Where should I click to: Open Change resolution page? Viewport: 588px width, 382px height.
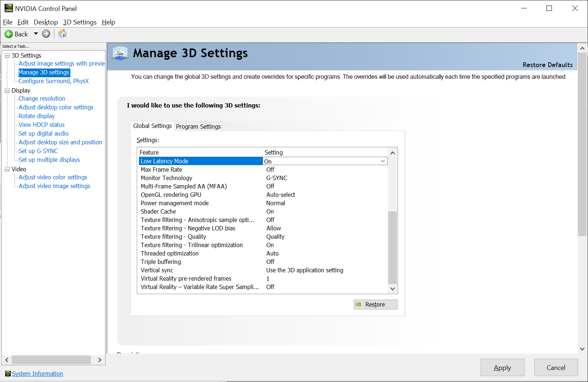[42, 98]
